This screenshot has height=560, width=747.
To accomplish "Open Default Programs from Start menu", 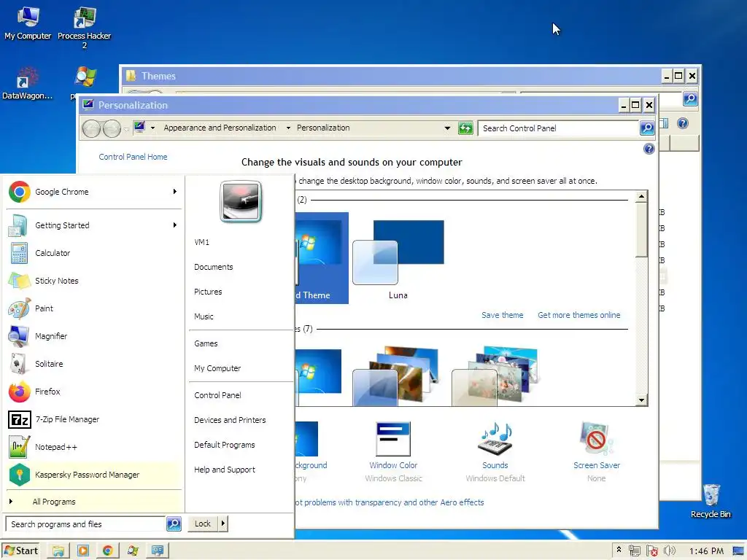I will tap(225, 445).
